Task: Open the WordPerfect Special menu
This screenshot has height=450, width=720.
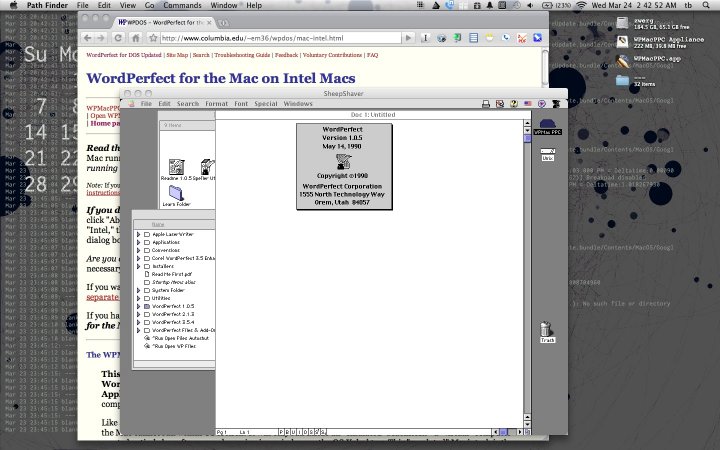Action: coord(266,104)
